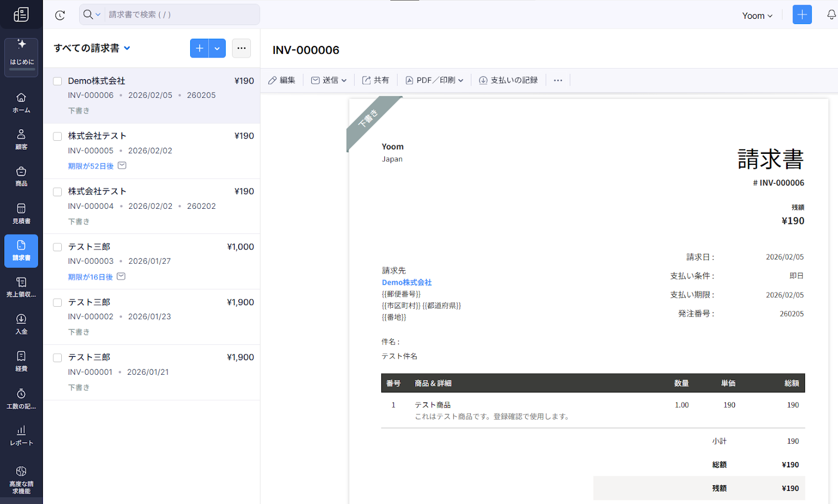838x504 pixels.
Task: Open the Demo株式会社 customer link
Action: point(406,283)
